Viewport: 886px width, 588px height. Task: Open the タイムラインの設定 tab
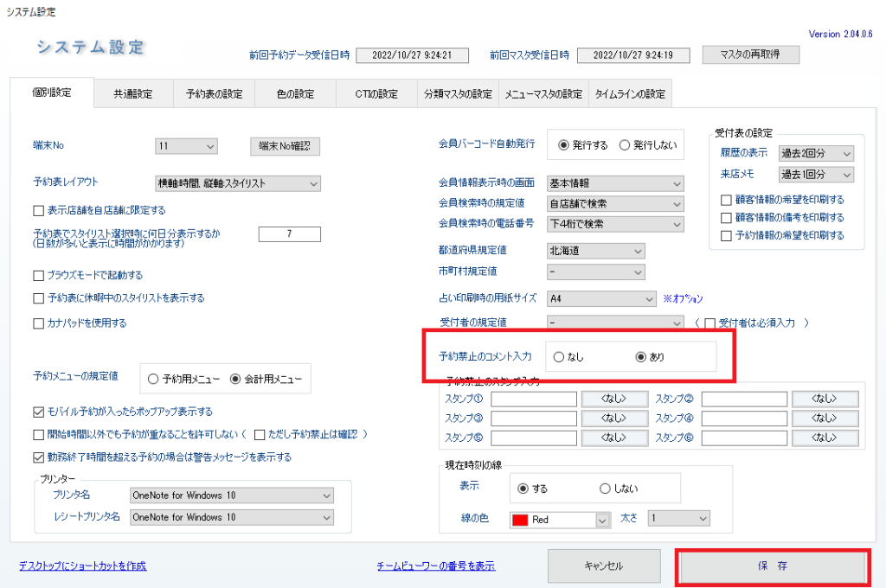tap(630, 93)
